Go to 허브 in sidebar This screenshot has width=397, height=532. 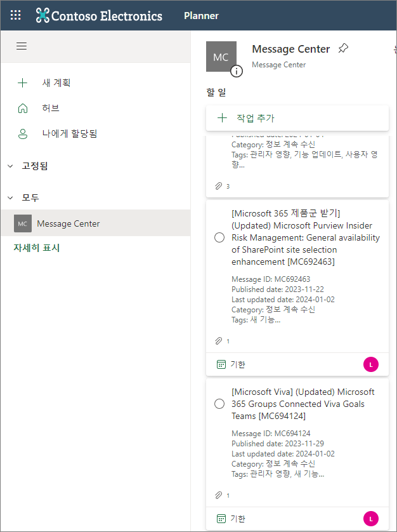tap(51, 108)
